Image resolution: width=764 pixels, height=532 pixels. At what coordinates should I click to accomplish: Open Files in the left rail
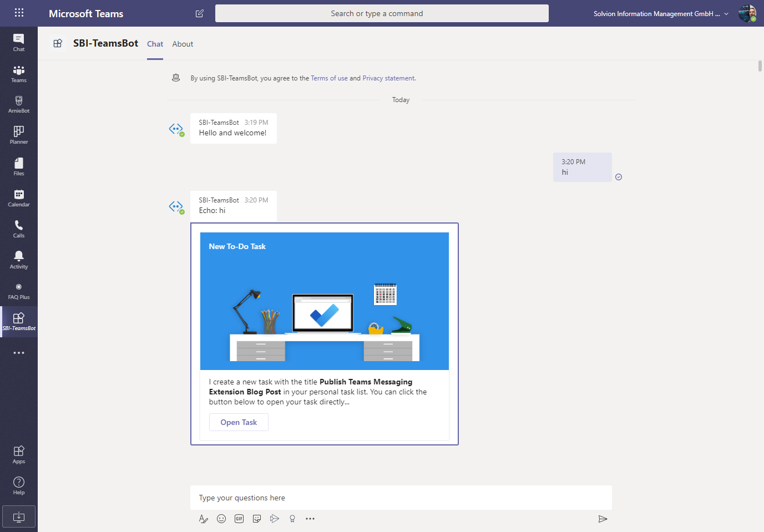pyautogui.click(x=19, y=166)
